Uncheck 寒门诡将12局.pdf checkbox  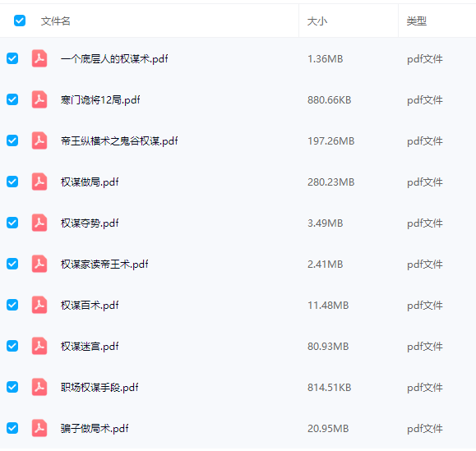click(x=12, y=99)
